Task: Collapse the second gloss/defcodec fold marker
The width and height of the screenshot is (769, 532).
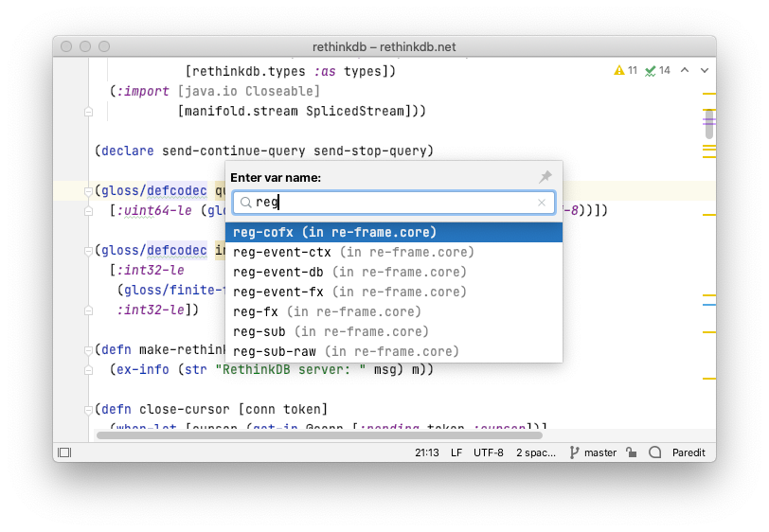Action: (x=88, y=251)
